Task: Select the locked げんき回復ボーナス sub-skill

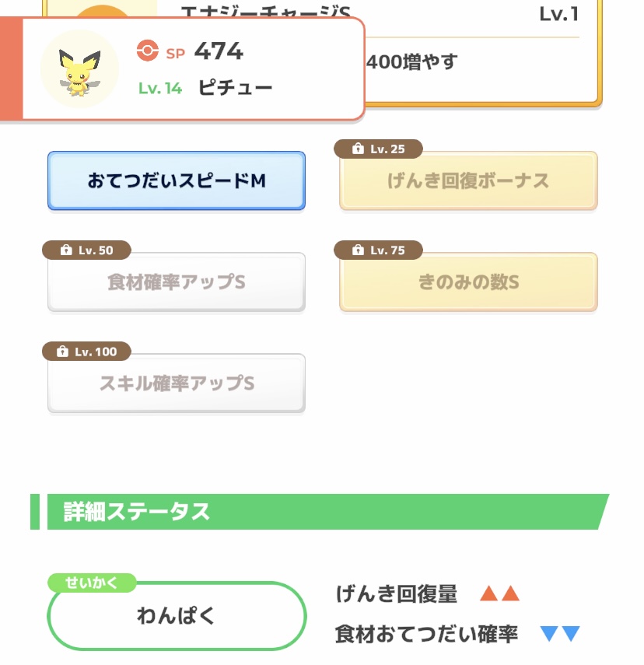Action: pos(468,182)
